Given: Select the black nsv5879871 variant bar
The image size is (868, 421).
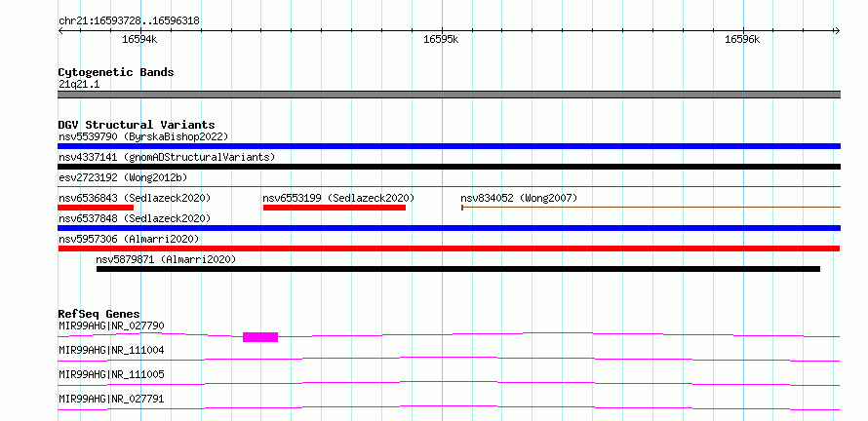Looking at the screenshot, I should [458, 269].
